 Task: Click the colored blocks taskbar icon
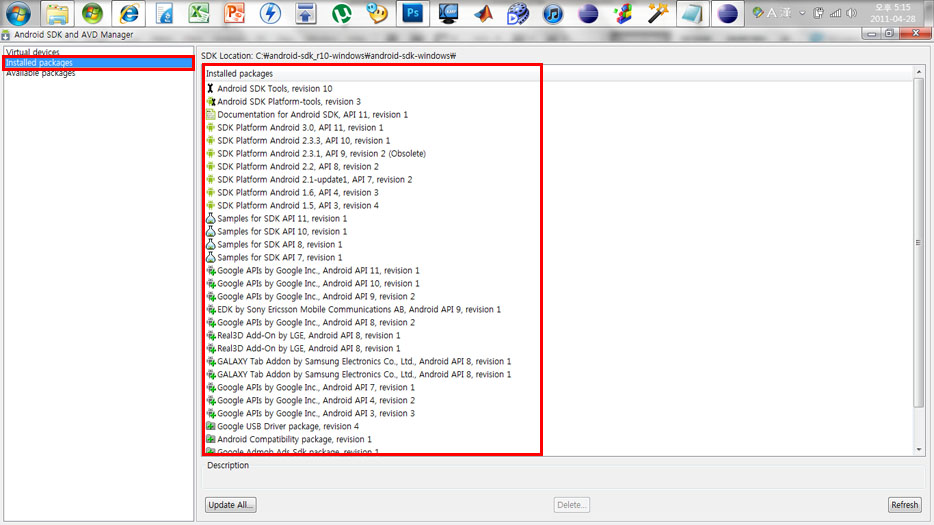click(x=623, y=13)
